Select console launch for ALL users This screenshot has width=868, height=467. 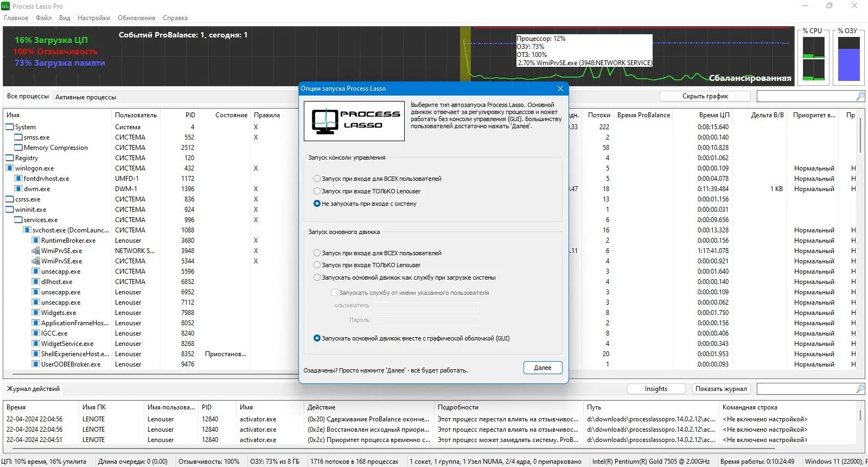tap(317, 179)
